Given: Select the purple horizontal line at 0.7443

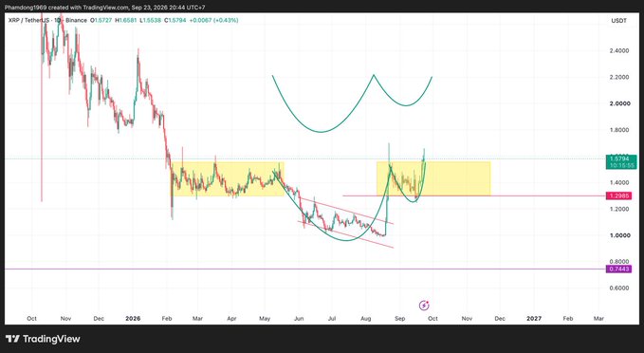Looking at the screenshot, I should [x=305, y=269].
